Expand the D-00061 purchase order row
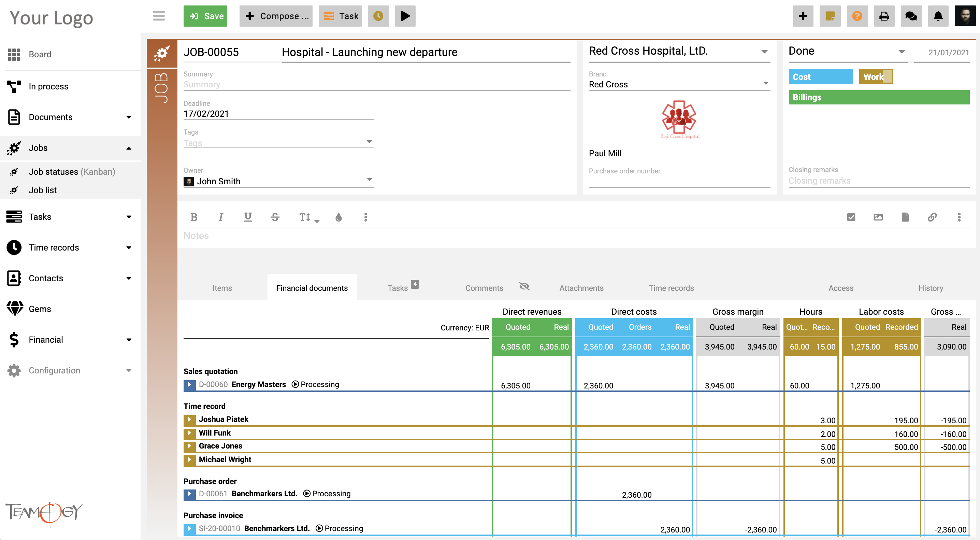 (189, 494)
